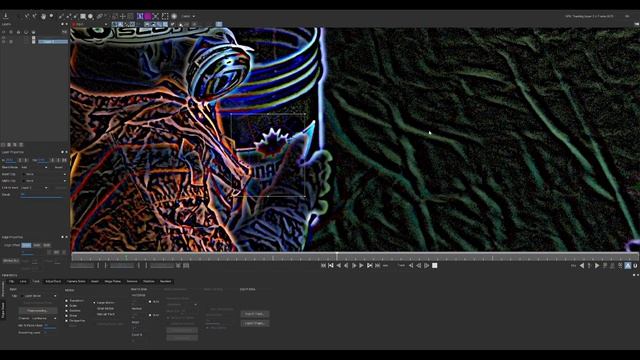
Task: Toggle the Rotation motion checkbox
Action: [x=67, y=311]
